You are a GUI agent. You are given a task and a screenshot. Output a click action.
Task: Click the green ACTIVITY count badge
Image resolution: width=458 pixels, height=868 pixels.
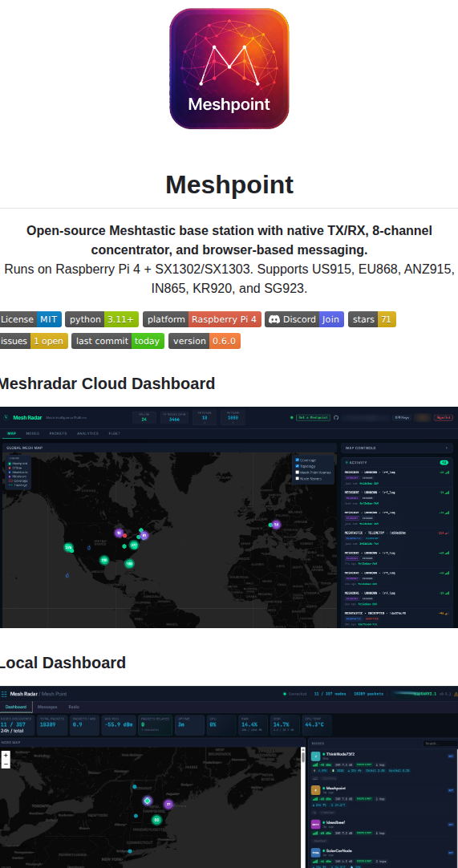[x=444, y=462]
